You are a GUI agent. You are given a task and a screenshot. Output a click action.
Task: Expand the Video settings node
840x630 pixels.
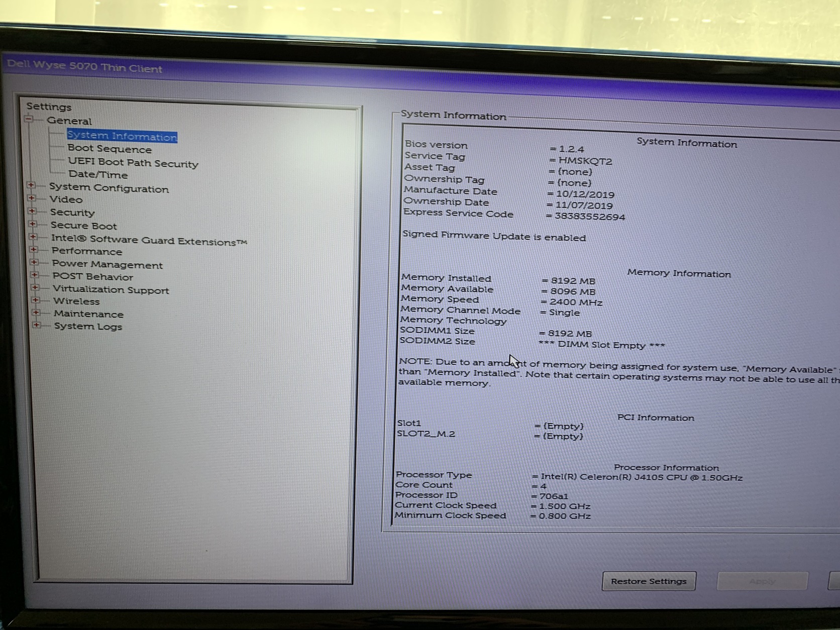[x=32, y=198]
